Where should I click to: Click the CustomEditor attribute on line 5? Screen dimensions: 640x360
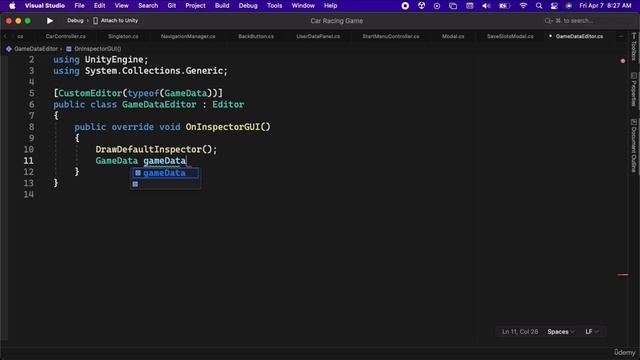pos(90,93)
